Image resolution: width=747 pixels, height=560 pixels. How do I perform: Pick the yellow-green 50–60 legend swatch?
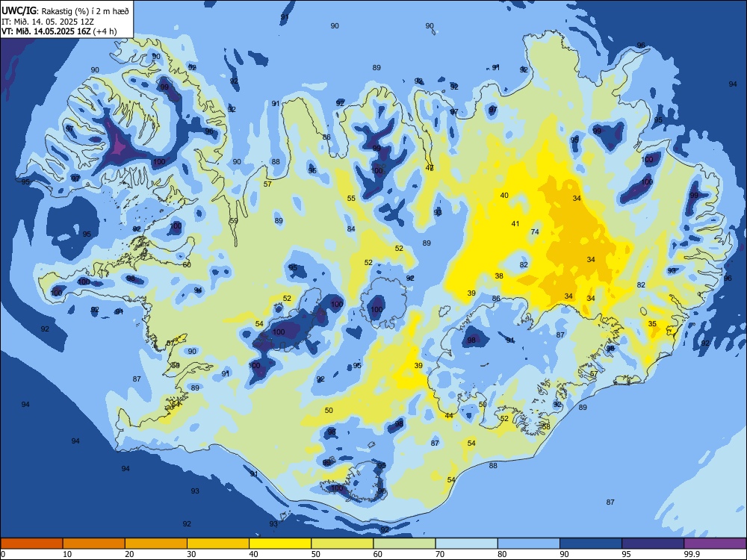[x=342, y=544]
